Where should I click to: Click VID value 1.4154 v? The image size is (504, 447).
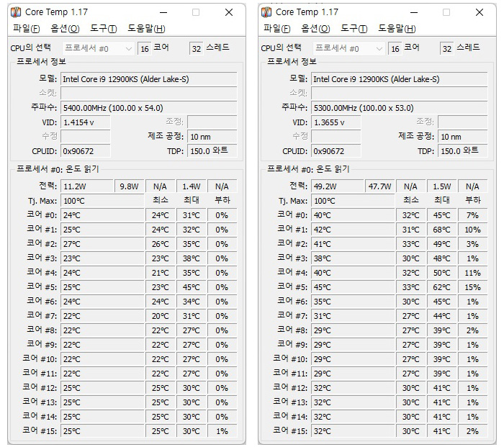tap(86, 122)
